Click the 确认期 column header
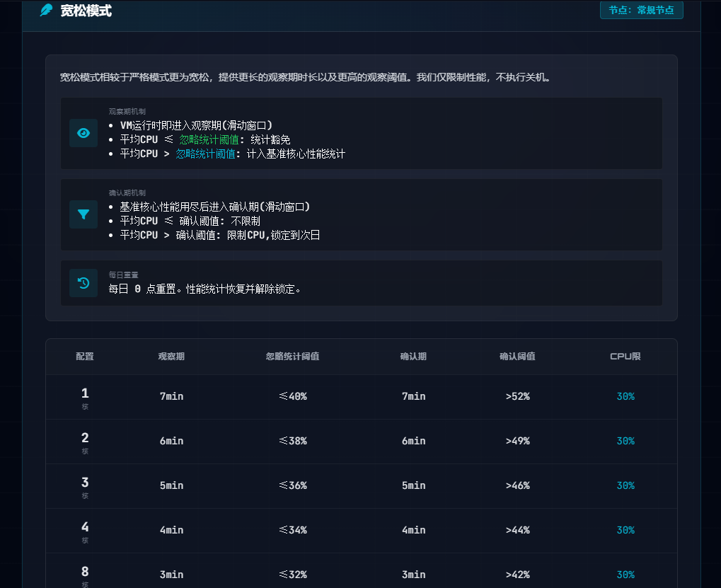Viewport: 721px width, 588px height. pyautogui.click(x=413, y=357)
